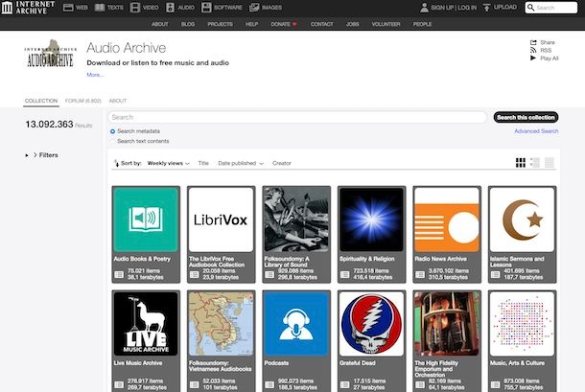
Task: Click the More... link under description
Action: [95, 75]
